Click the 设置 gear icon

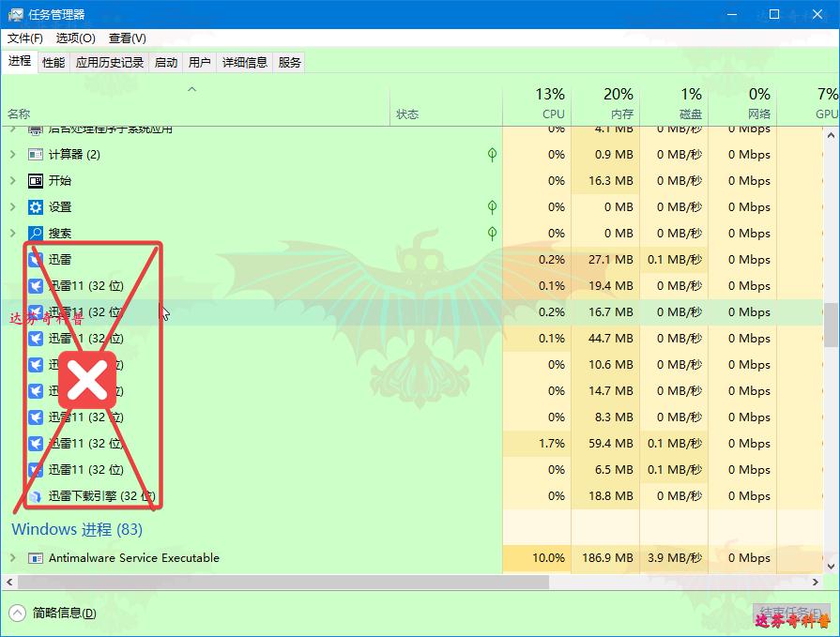point(35,207)
